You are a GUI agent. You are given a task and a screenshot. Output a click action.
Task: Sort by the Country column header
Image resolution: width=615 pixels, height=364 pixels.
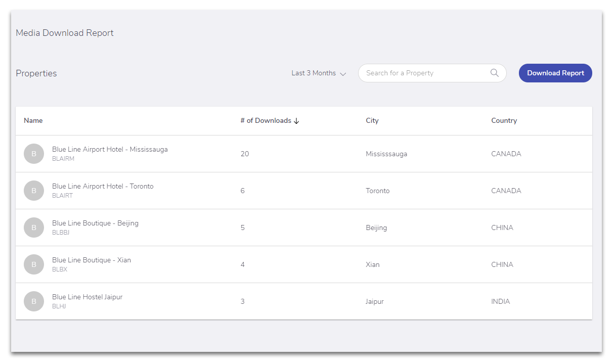(504, 120)
